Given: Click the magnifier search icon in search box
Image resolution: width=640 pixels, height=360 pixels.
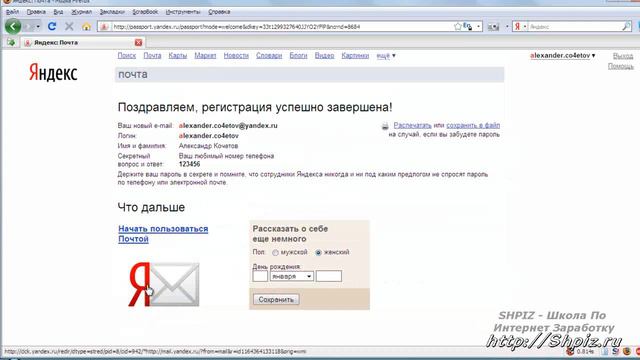Looking at the screenshot, I should pyautogui.click(x=626, y=27).
